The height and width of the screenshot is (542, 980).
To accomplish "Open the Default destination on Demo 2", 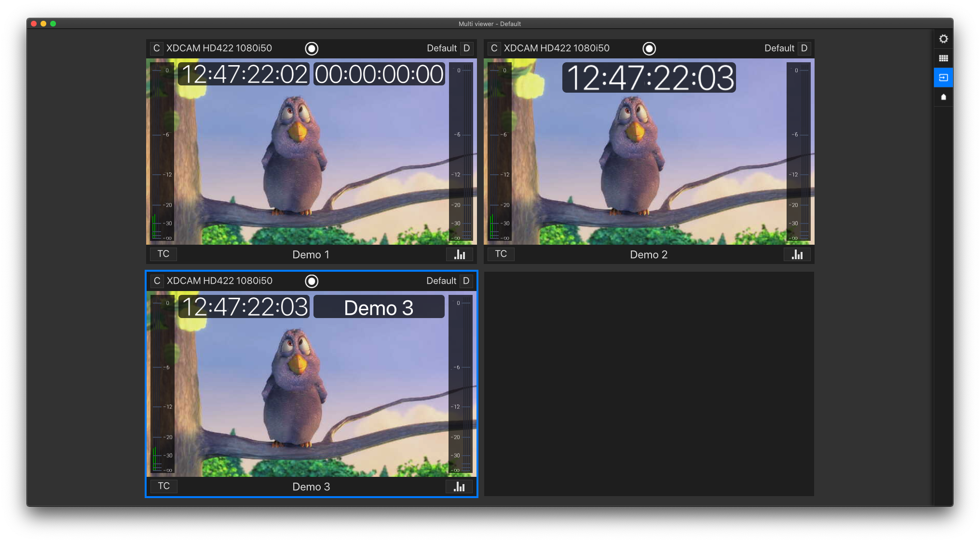I will coord(779,48).
